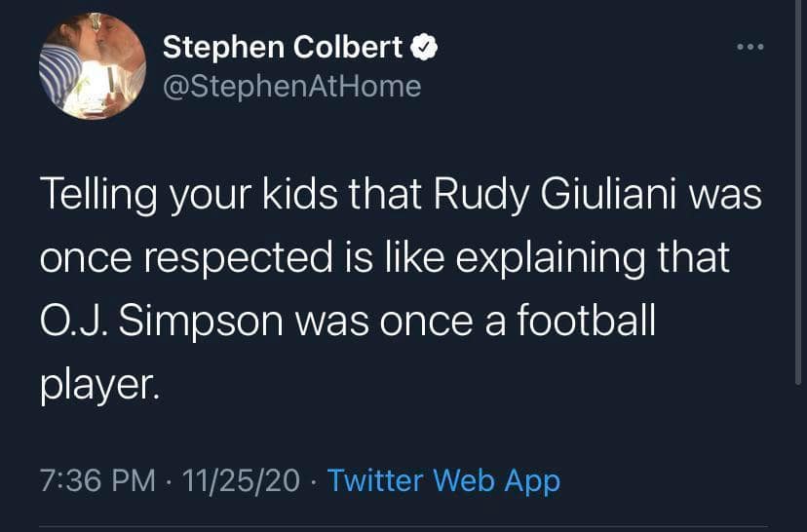Click the word "Giuliani" in the tweet
807x532 pixels.
pos(617,196)
